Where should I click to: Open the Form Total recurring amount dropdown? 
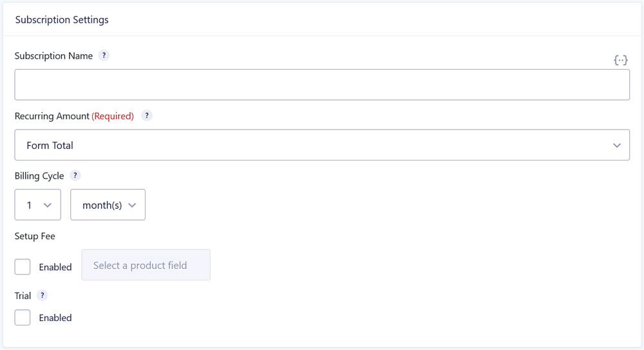(322, 145)
